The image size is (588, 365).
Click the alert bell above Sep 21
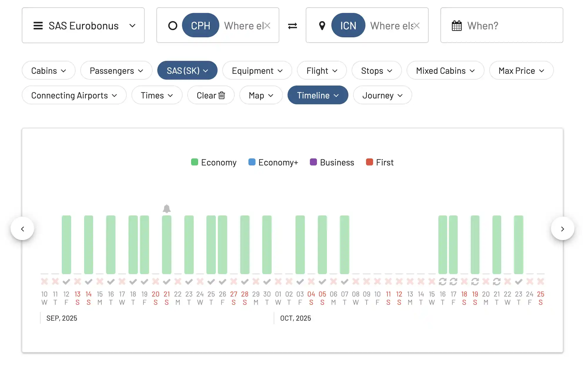click(167, 209)
